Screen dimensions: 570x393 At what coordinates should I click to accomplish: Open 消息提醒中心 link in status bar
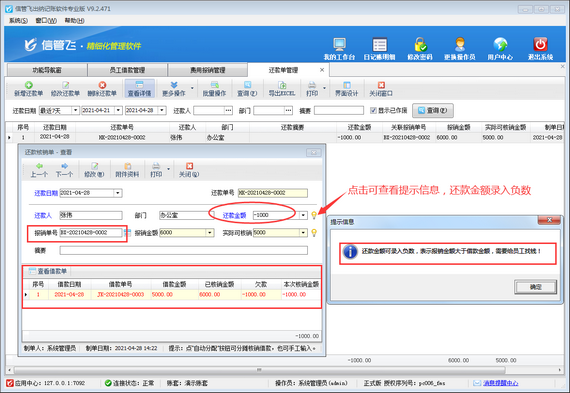click(500, 383)
